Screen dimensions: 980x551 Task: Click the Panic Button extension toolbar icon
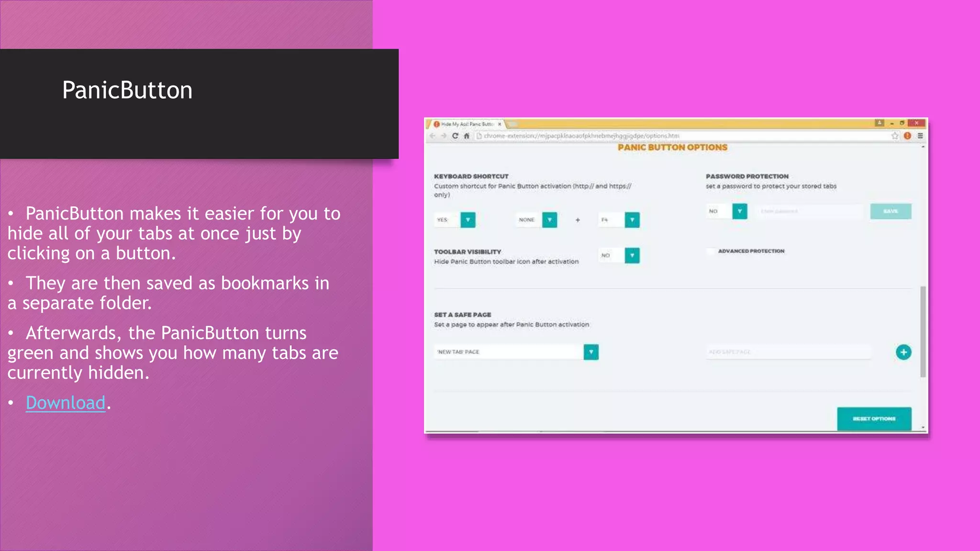click(907, 136)
